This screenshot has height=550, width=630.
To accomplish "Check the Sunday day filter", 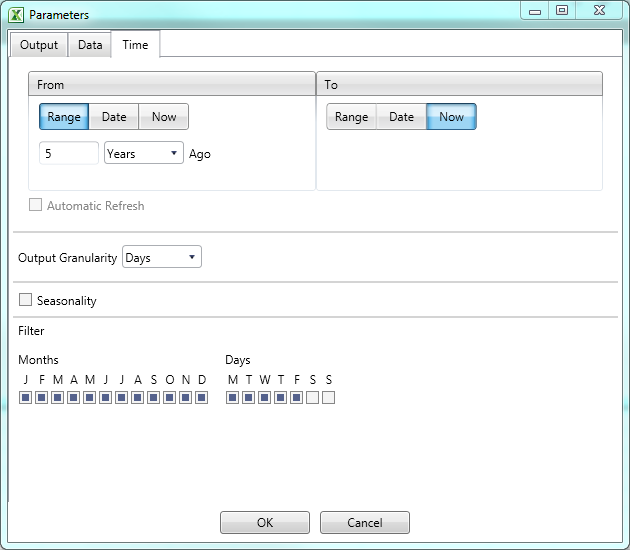I will tap(329, 398).
